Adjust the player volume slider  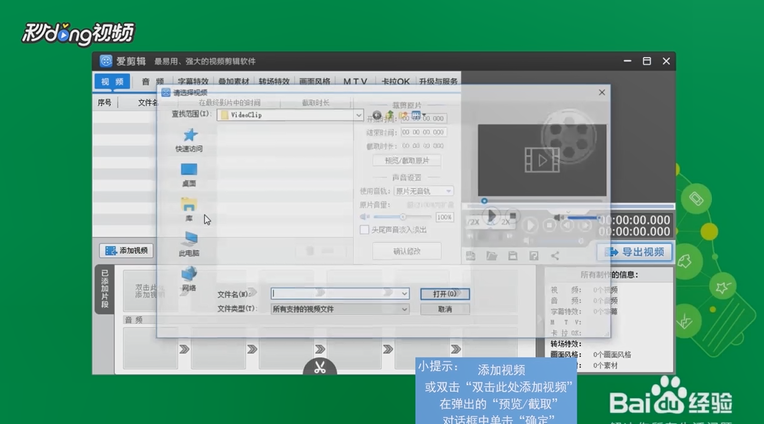[x=582, y=217]
